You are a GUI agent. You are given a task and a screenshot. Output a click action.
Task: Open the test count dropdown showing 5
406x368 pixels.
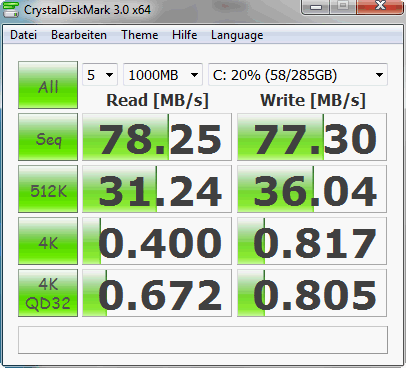point(100,75)
